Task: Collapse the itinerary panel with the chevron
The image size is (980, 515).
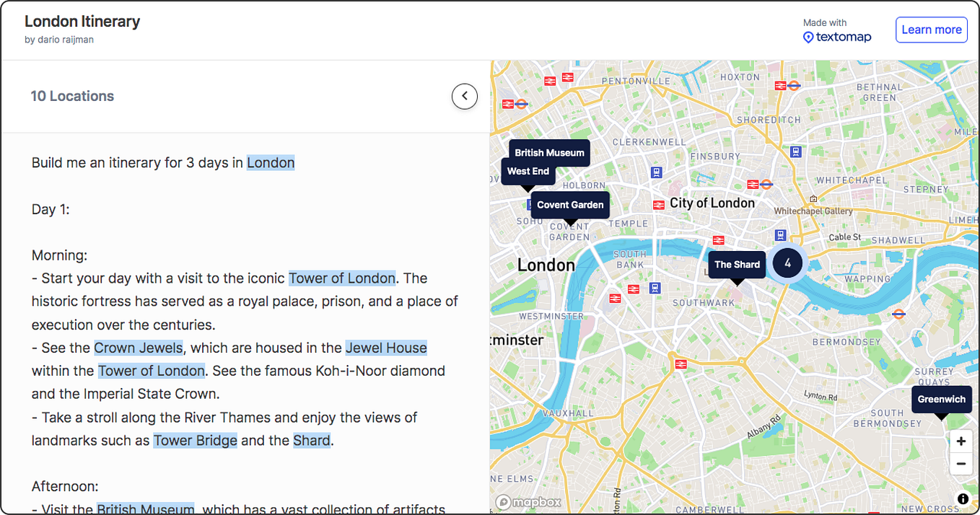Action: (x=464, y=96)
